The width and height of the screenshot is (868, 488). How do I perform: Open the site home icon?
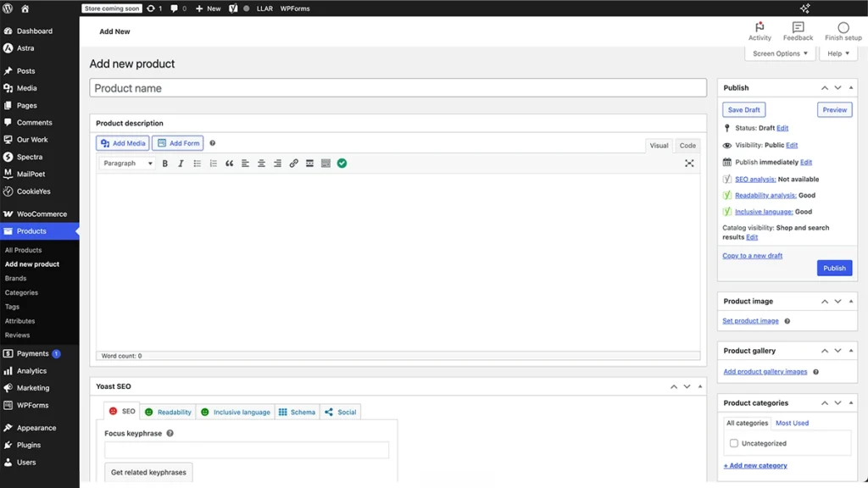(x=25, y=8)
